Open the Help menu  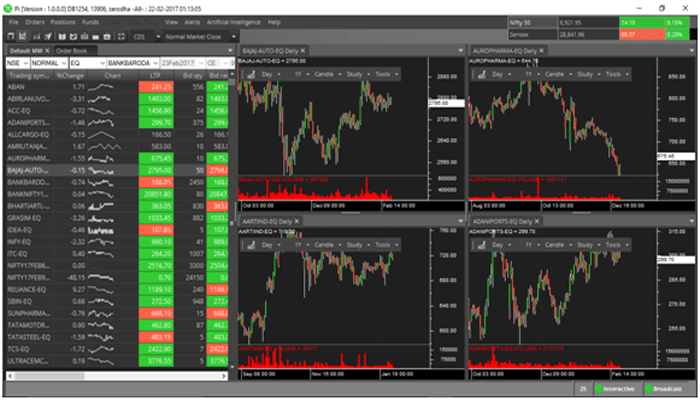point(274,22)
